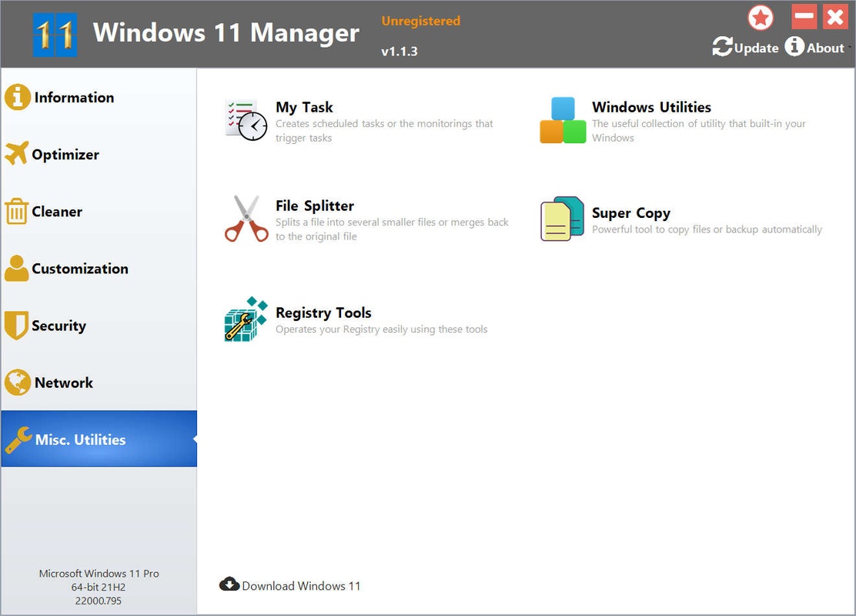Click the version number "v1.1.3"
The height and width of the screenshot is (616, 856).
(400, 52)
